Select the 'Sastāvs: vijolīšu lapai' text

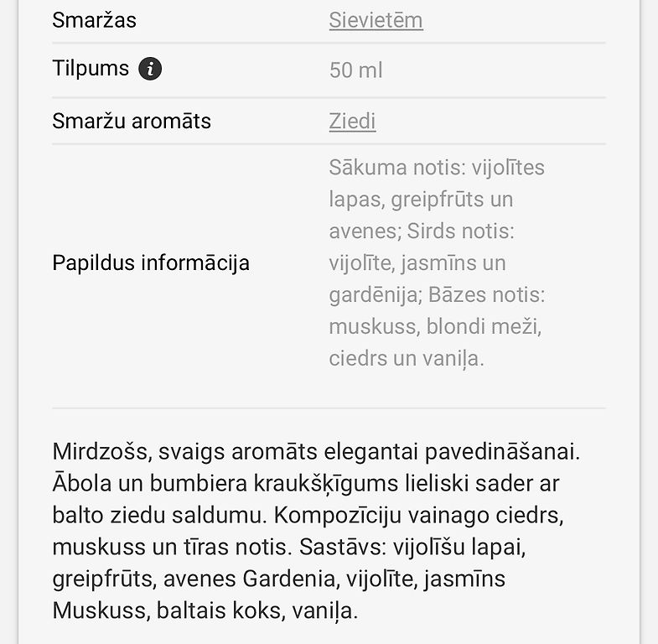[412, 548]
